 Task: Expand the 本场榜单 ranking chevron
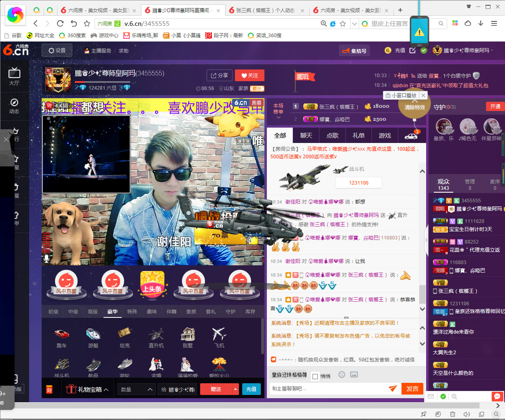point(278,118)
